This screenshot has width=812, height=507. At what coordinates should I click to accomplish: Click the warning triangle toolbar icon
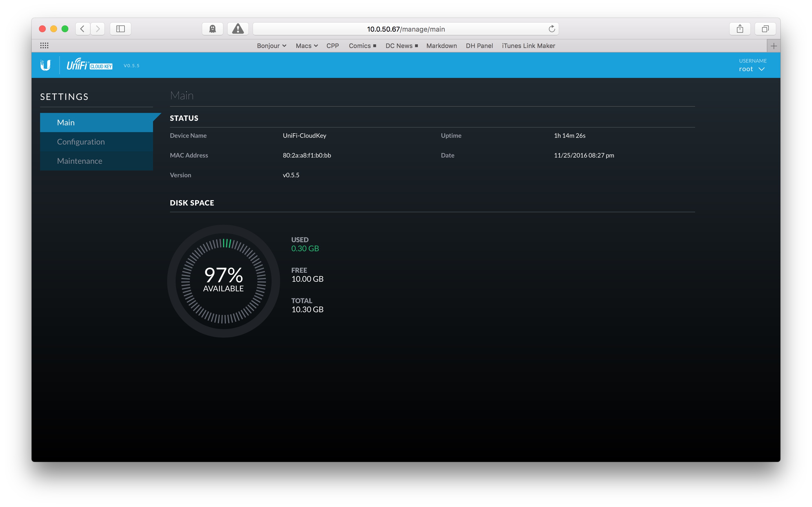pyautogui.click(x=238, y=29)
